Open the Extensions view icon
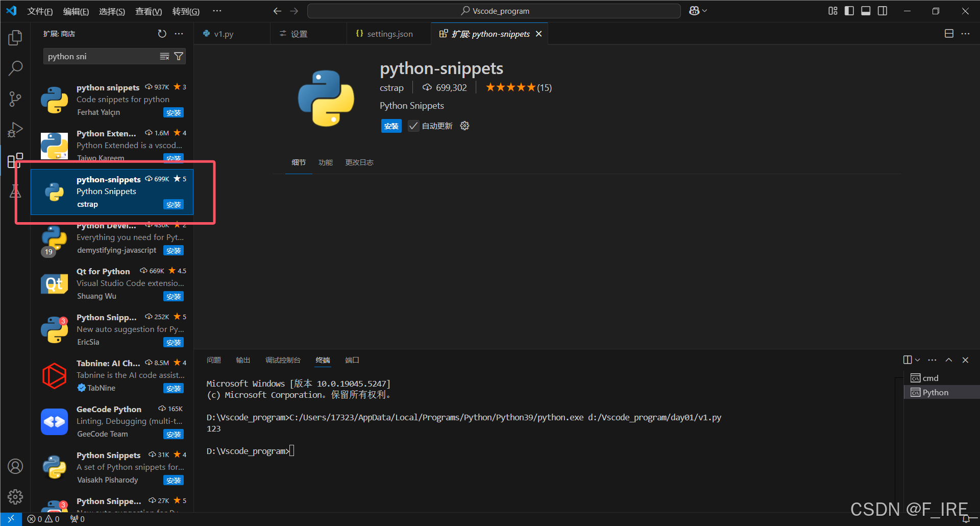 tap(15, 160)
